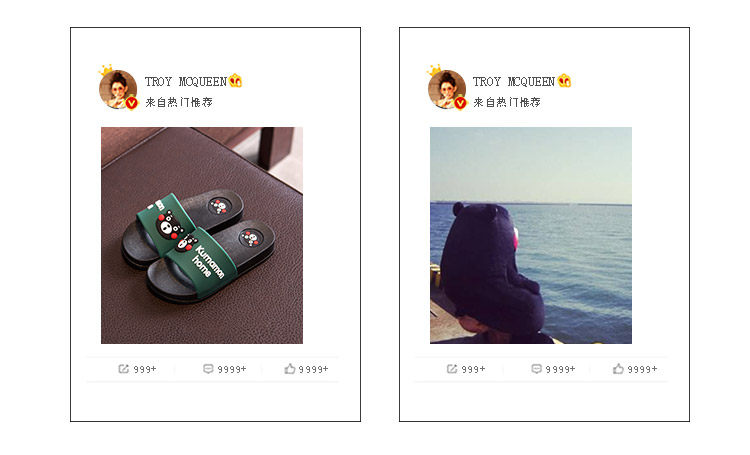Like the right post with thumbs-up icon
750x455 pixels.
click(618, 368)
